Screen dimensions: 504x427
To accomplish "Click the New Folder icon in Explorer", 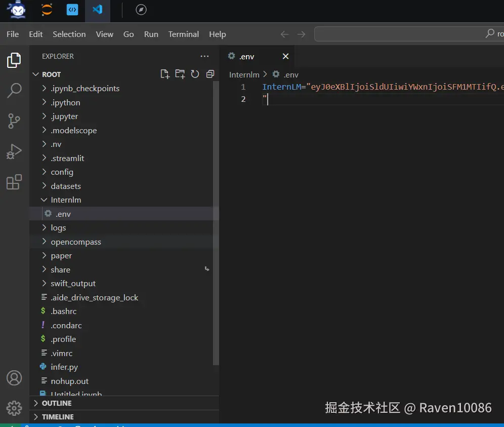I will coord(180,74).
